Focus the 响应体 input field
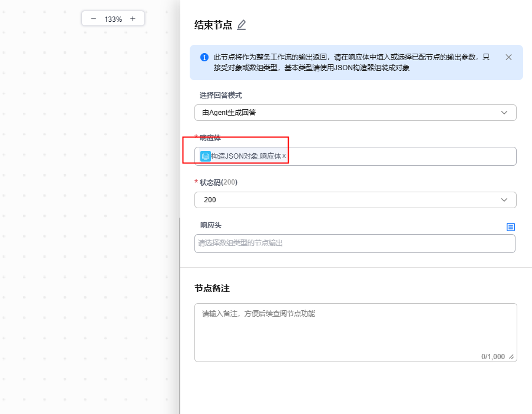Image resolution: width=532 pixels, height=414 pixels. coord(355,156)
